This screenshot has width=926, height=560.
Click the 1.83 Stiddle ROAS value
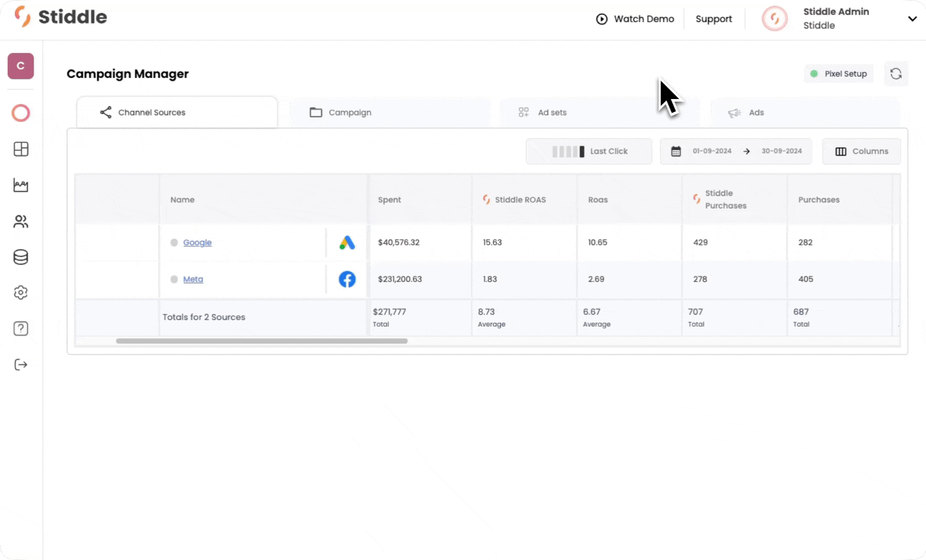pos(490,279)
